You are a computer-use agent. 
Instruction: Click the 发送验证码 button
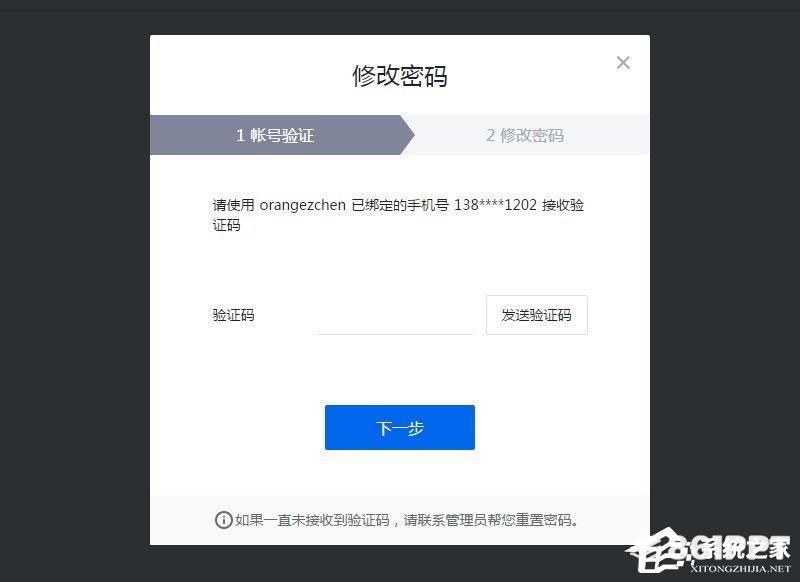coord(537,315)
